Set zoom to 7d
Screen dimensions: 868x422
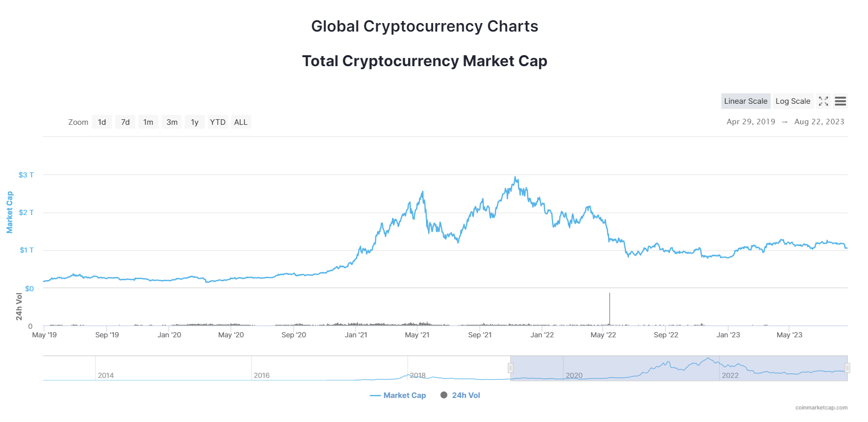pyautogui.click(x=125, y=122)
